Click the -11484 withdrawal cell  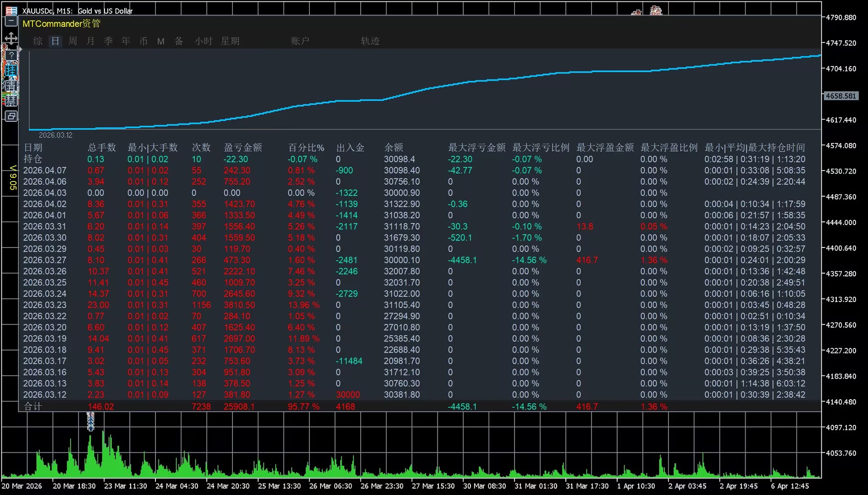[349, 361]
